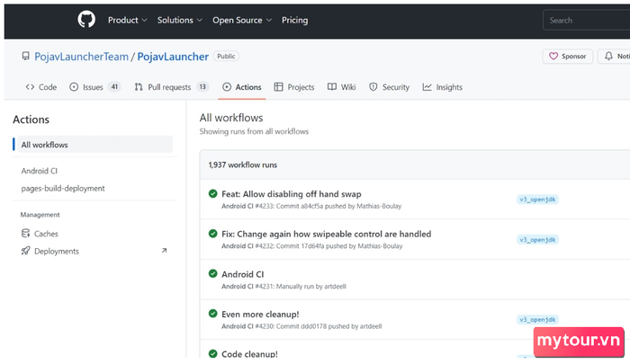Click the Actions play icon
The height and width of the screenshot is (364, 630).
227,86
